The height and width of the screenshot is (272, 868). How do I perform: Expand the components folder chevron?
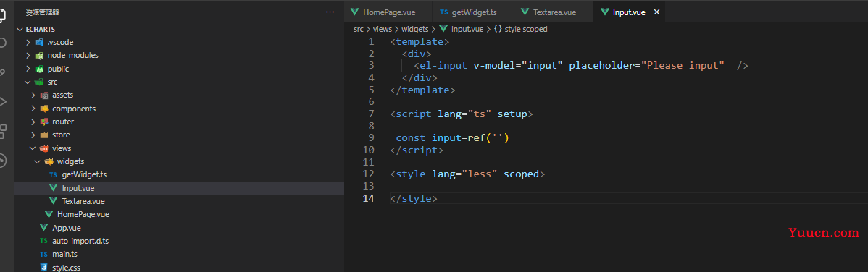pyautogui.click(x=33, y=109)
